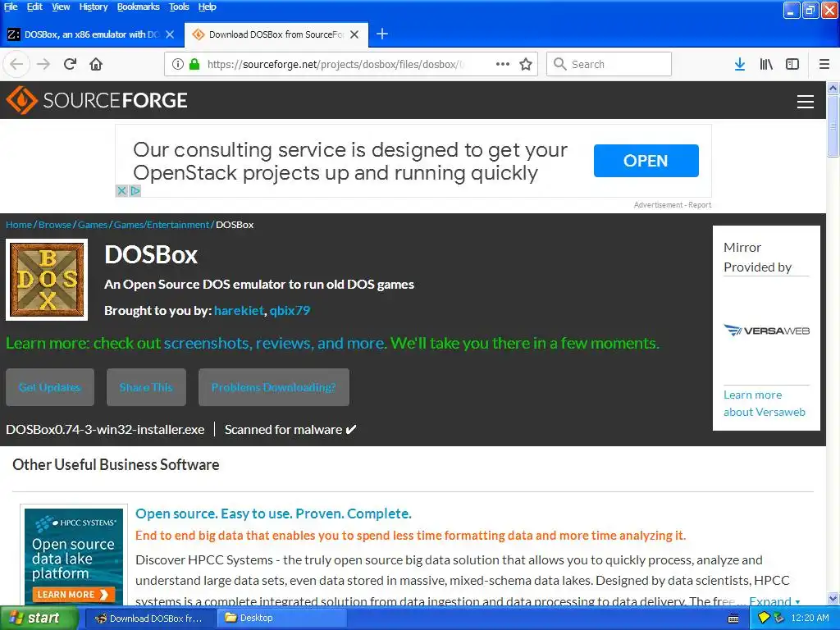This screenshot has width=840, height=630.
Task: Click the LEARN MORE button in HPCC ad
Action: point(73,594)
